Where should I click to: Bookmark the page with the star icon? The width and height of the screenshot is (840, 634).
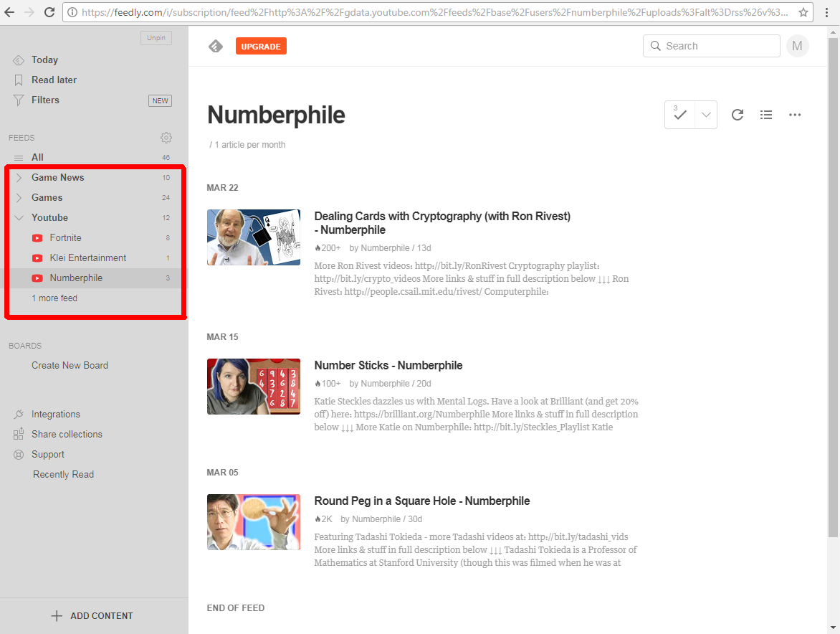pyautogui.click(x=803, y=11)
